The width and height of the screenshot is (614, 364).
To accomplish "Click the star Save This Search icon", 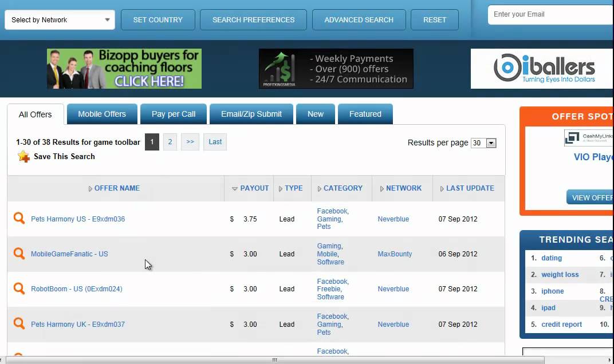I will click(23, 156).
